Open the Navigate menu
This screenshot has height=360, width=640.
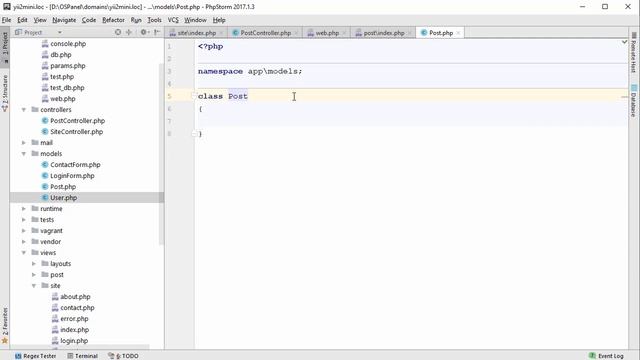click(x=64, y=20)
